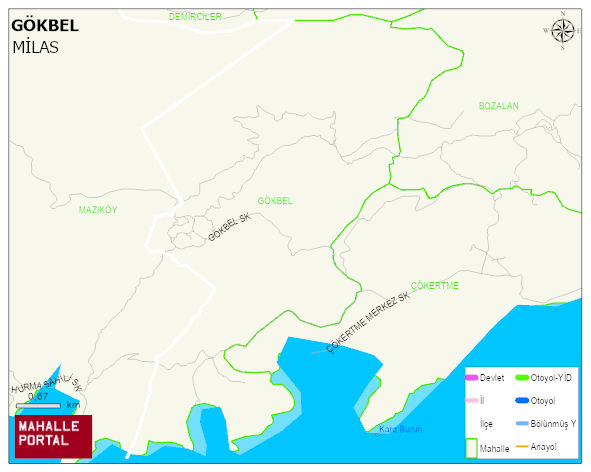Click the Bölünmüş Y light-blue swatch
The image size is (591, 472).
(522, 424)
